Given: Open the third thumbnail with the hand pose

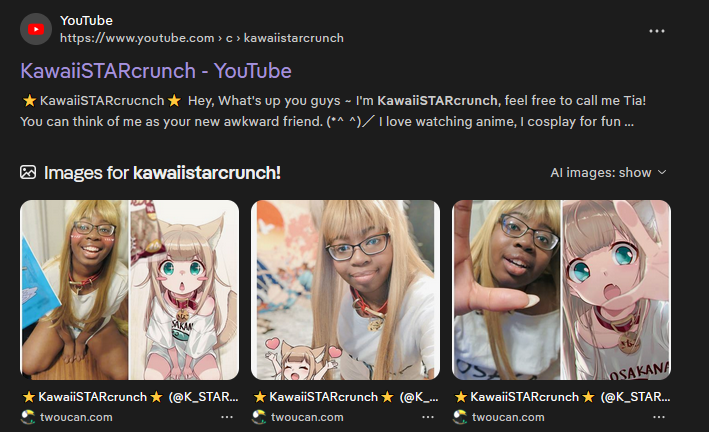Looking at the screenshot, I should pos(561,290).
